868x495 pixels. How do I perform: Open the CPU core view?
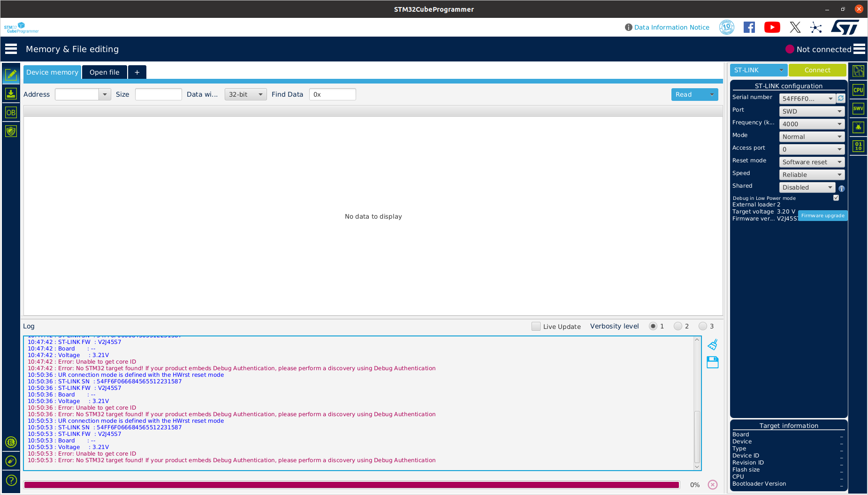[858, 90]
